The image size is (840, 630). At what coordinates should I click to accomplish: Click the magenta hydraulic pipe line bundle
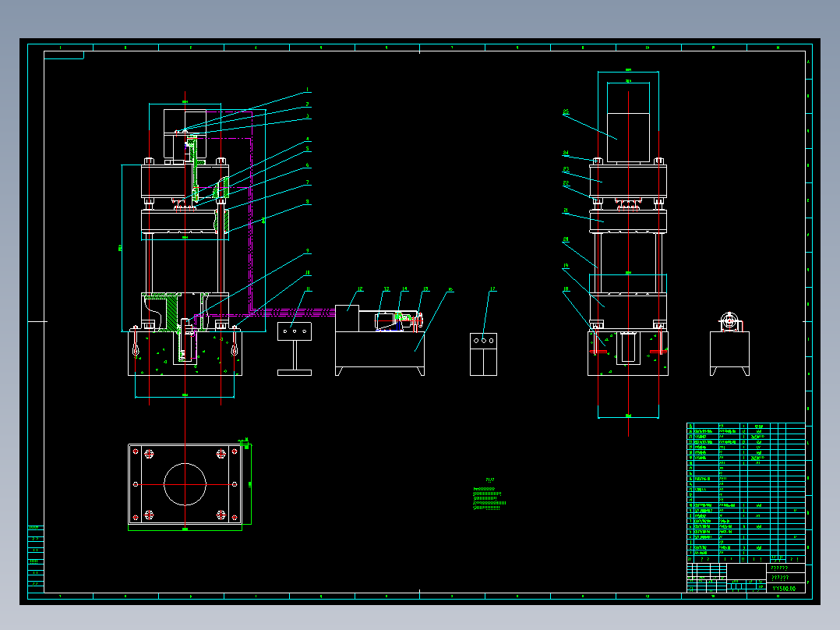pyautogui.click(x=292, y=312)
